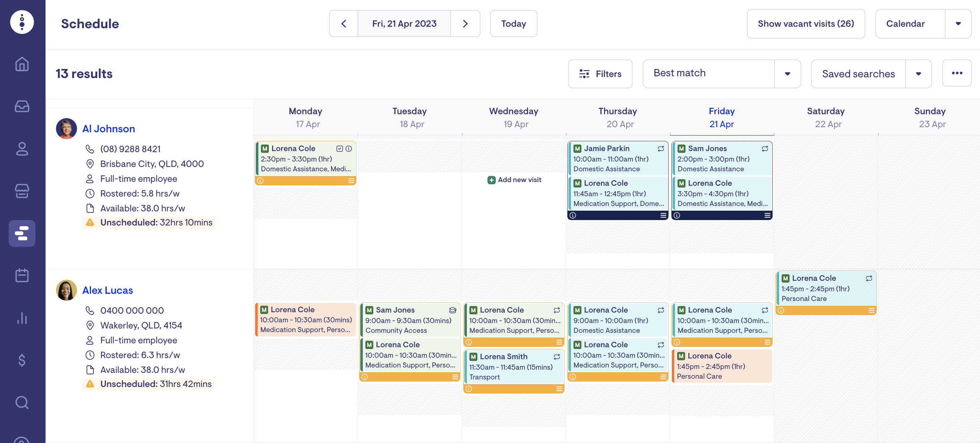Click Add new visit on Wednesday
This screenshot has height=443, width=980.
514,180
